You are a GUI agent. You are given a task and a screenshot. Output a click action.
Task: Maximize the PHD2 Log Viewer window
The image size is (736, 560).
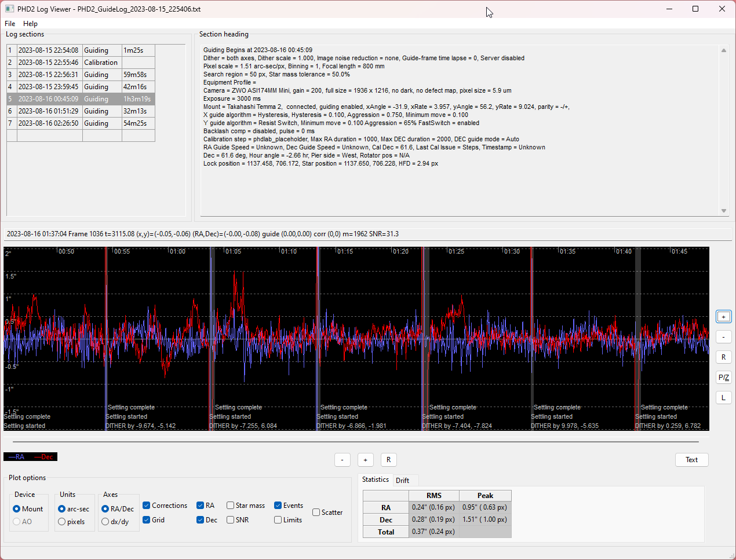click(695, 9)
